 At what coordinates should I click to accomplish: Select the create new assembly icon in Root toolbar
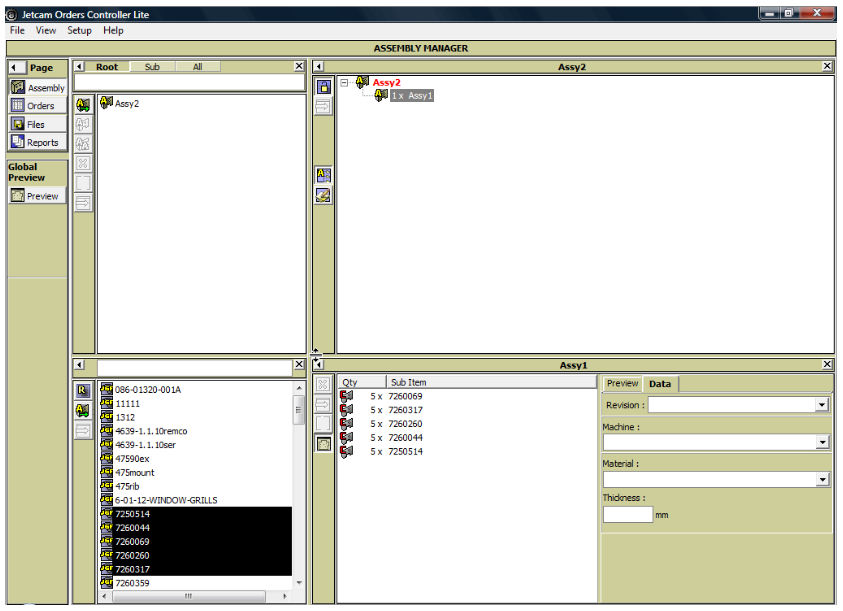[x=84, y=104]
